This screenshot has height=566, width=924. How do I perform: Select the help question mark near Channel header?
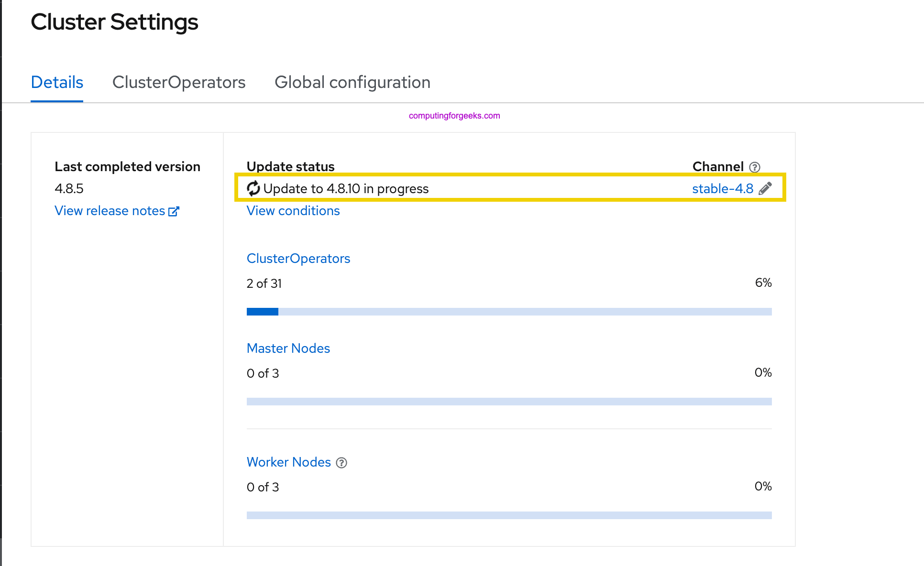point(755,167)
